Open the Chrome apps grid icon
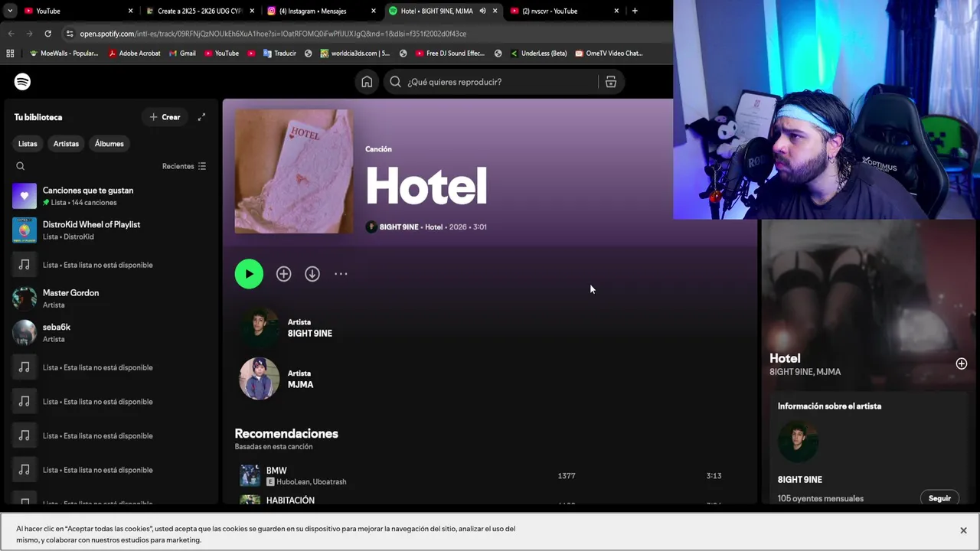980x551 pixels. [x=10, y=54]
